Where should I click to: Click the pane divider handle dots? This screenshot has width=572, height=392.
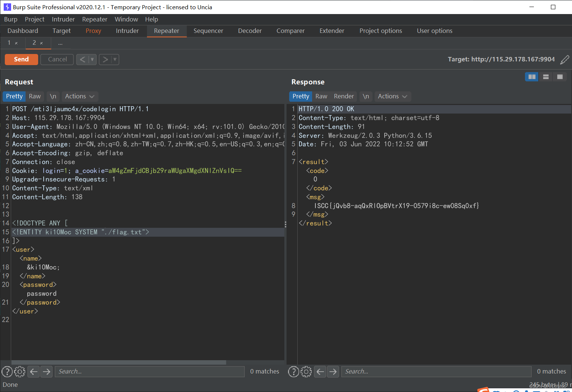[x=285, y=224]
